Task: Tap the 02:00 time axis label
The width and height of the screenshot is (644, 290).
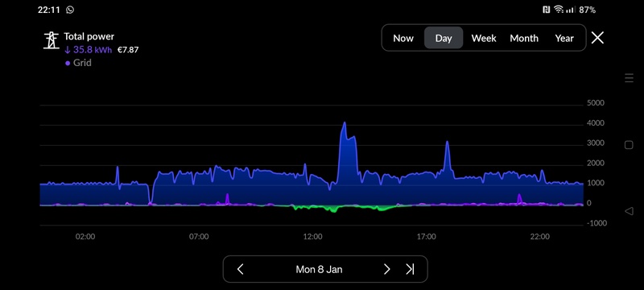Action: point(85,237)
